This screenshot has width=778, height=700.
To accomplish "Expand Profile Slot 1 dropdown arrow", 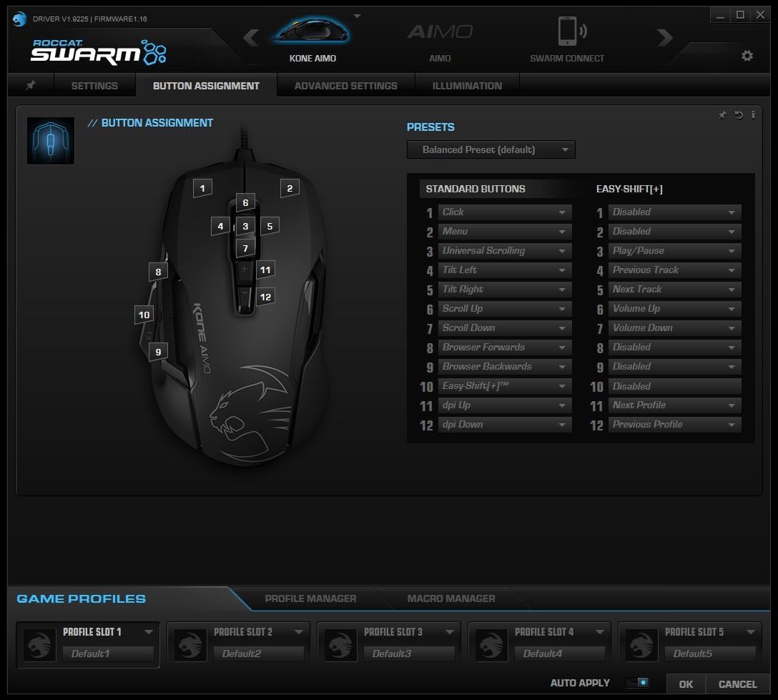I will click(148, 632).
